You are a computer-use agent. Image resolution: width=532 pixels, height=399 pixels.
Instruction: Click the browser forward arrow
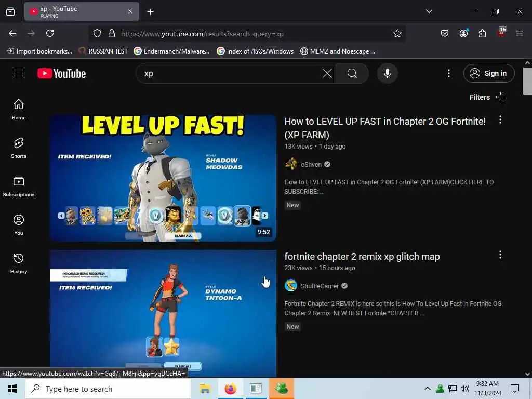pyautogui.click(x=31, y=33)
